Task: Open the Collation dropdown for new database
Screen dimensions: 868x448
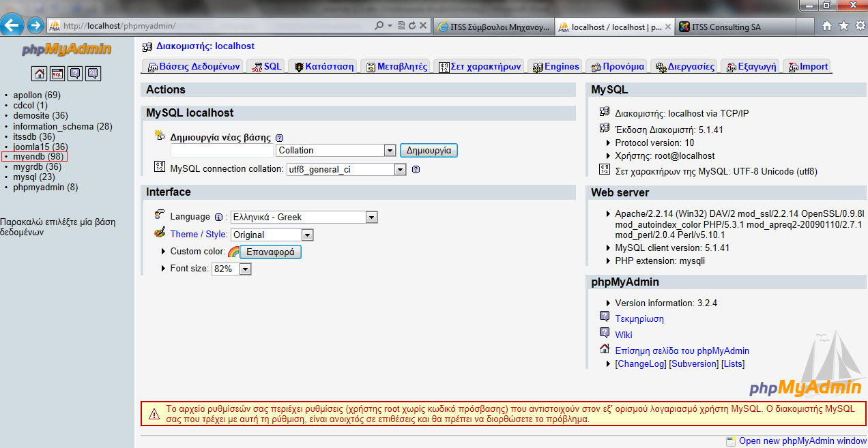Action: (x=336, y=151)
